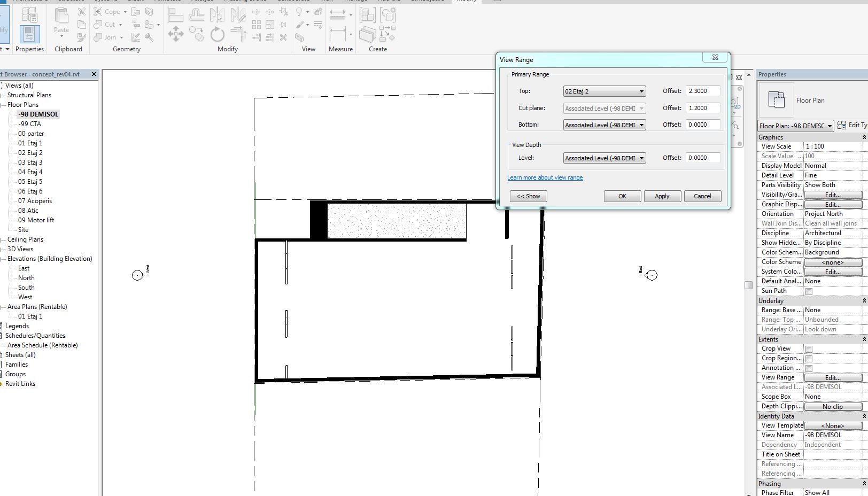868x496 pixels.
Task: Click the << Show button
Action: click(x=528, y=196)
